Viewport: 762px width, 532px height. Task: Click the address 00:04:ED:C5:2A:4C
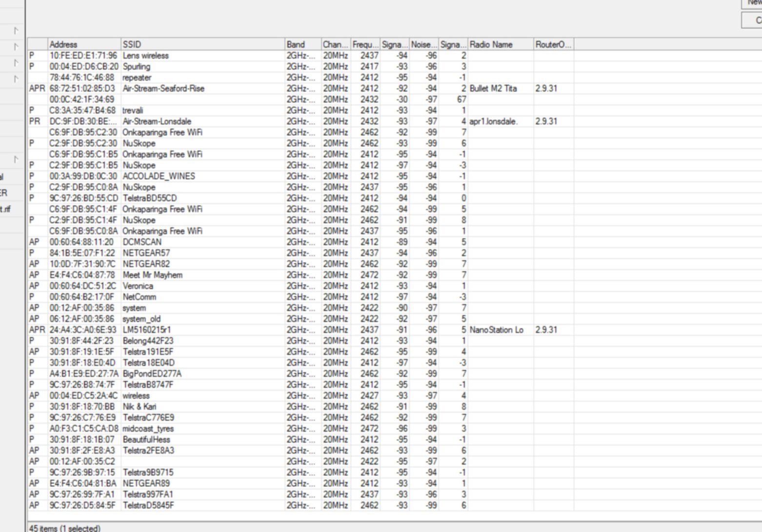(83, 395)
